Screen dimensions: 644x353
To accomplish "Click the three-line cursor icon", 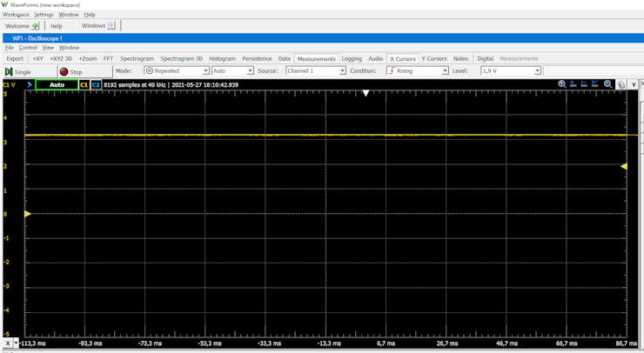I will pyautogui.click(x=595, y=84).
